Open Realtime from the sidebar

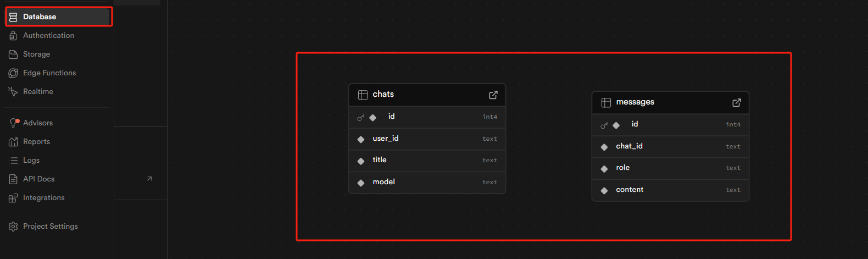tap(38, 92)
